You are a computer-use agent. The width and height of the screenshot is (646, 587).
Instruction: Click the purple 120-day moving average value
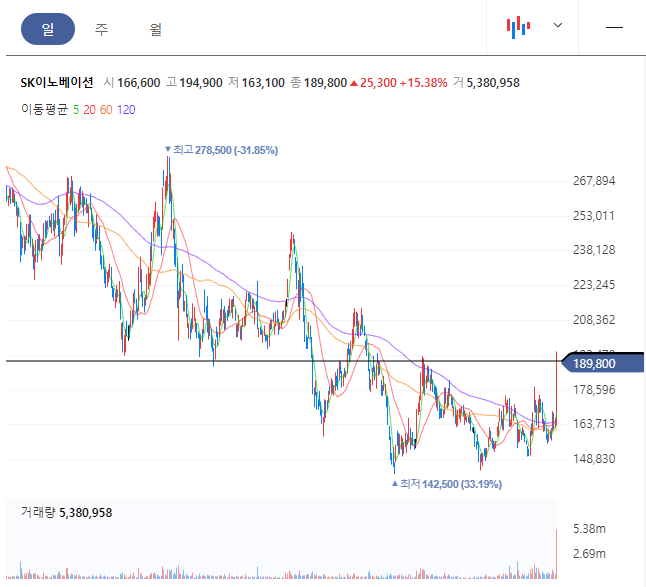pos(126,110)
